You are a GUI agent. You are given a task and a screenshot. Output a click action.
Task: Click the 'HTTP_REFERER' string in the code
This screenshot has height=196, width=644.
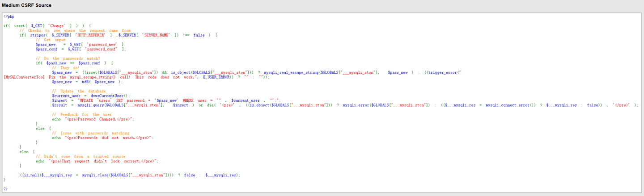tap(91, 35)
